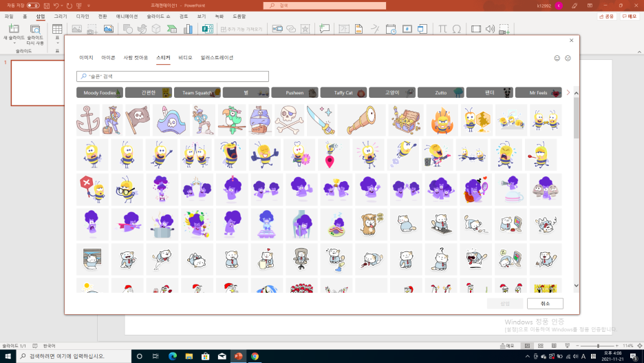Switch to 아이콘 tab in dialog
Viewport: 644px width, 363px height.
pos(109,58)
